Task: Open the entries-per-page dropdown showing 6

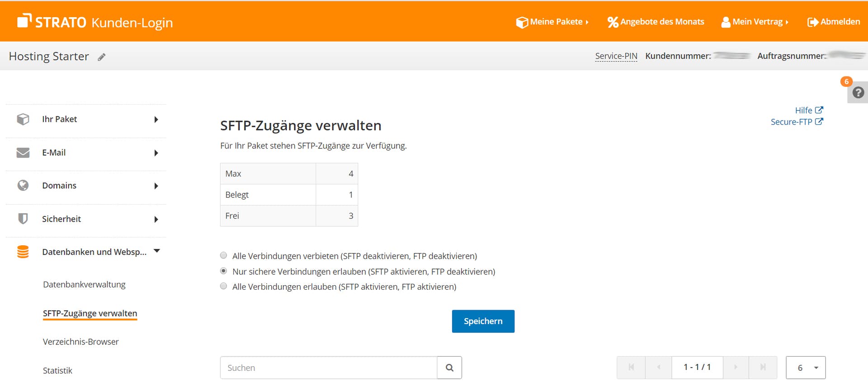Action: click(x=806, y=368)
